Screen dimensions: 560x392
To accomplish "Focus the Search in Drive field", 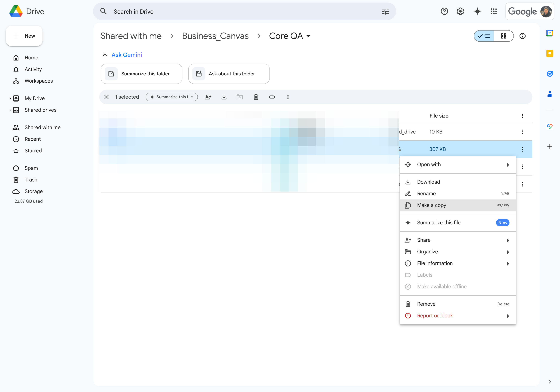I will click(244, 11).
